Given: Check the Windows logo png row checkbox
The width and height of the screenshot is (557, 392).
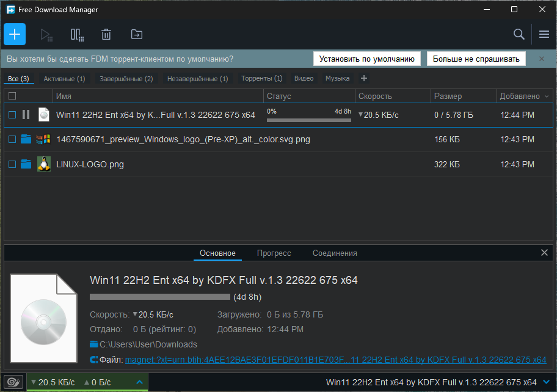Looking at the screenshot, I should (12, 139).
